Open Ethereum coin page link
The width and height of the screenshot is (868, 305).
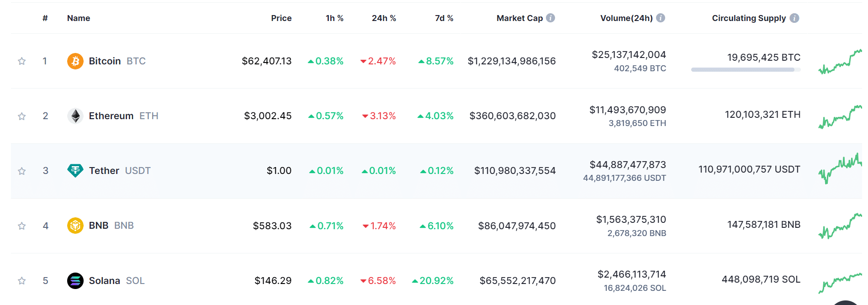click(123, 116)
